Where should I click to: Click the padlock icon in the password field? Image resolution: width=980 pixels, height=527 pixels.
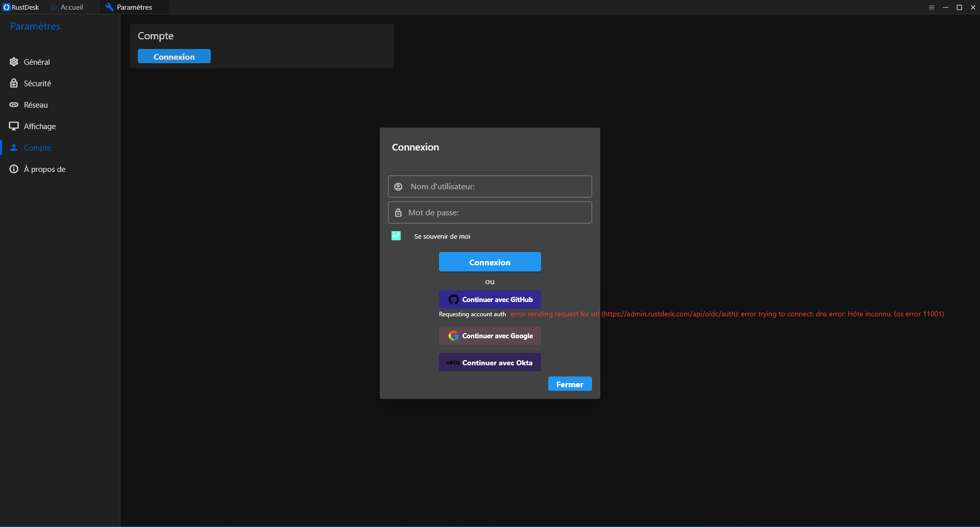[x=398, y=212]
